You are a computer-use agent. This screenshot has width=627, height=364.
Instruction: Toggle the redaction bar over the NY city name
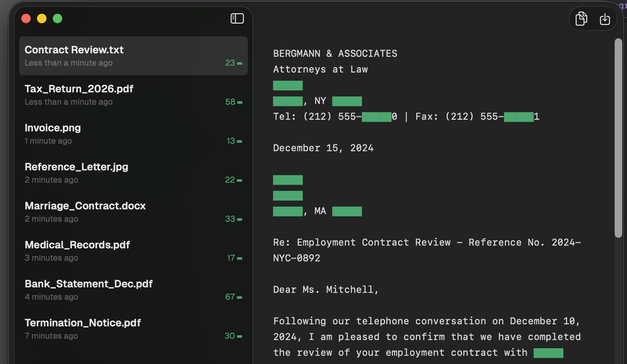[287, 101]
